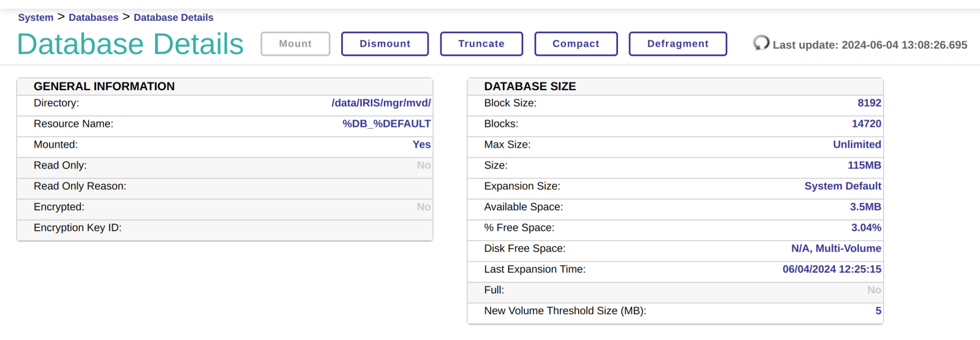This screenshot has height=340, width=980.
Task: Select the %DB_%DEFAULT resource name
Action: point(386,124)
